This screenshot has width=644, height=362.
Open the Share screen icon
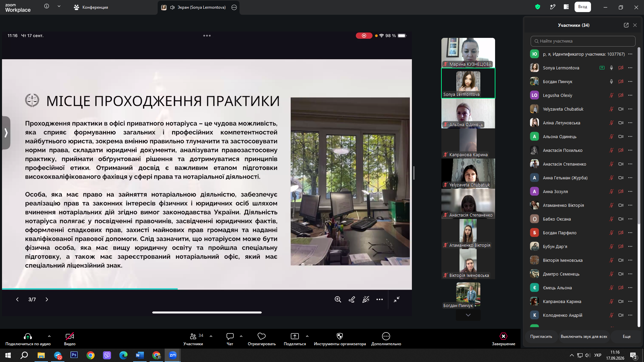click(x=295, y=336)
